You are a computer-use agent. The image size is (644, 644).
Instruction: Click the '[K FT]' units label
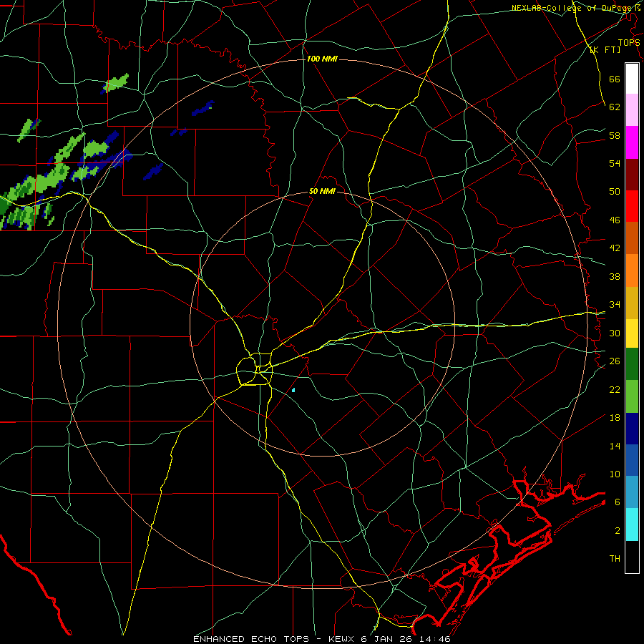pos(605,49)
